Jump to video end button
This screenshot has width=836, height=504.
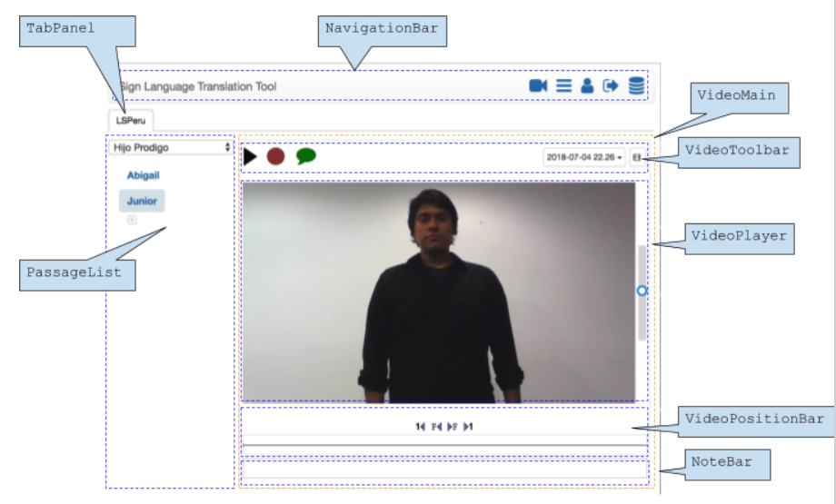tap(468, 426)
